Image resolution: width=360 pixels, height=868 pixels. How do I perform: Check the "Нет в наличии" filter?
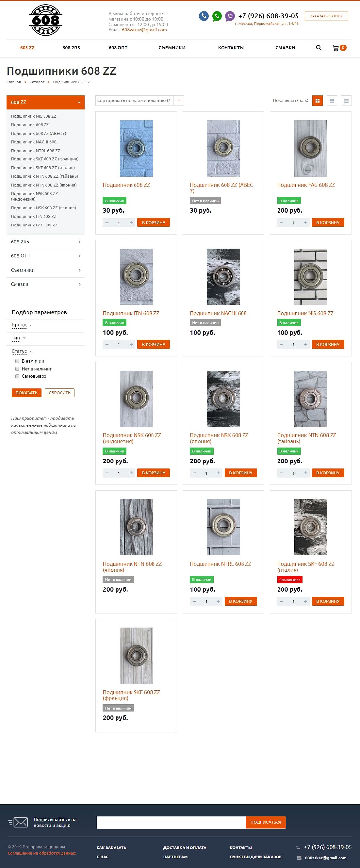click(x=17, y=369)
